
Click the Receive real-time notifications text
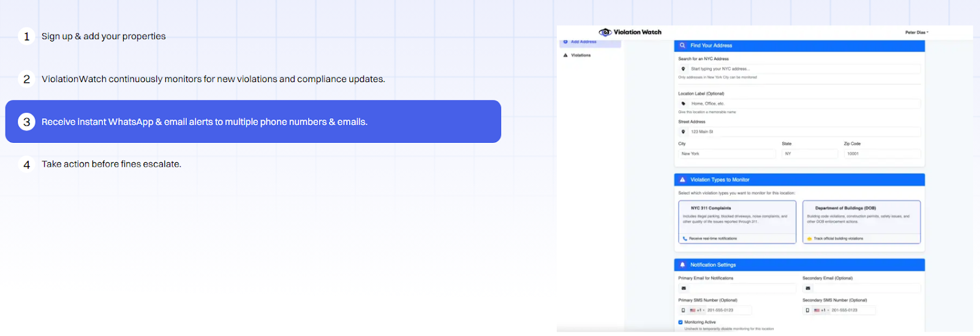pos(713,239)
